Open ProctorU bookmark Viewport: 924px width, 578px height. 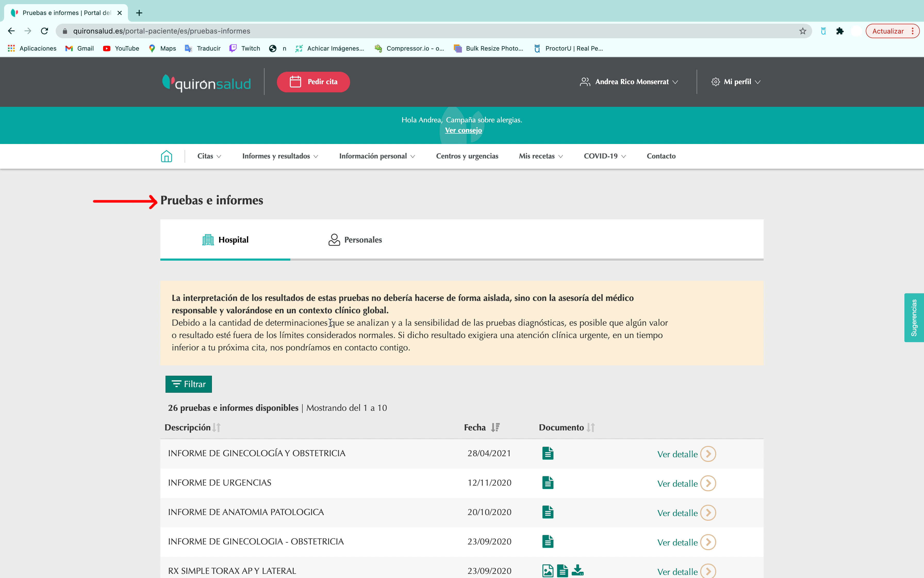click(x=568, y=49)
